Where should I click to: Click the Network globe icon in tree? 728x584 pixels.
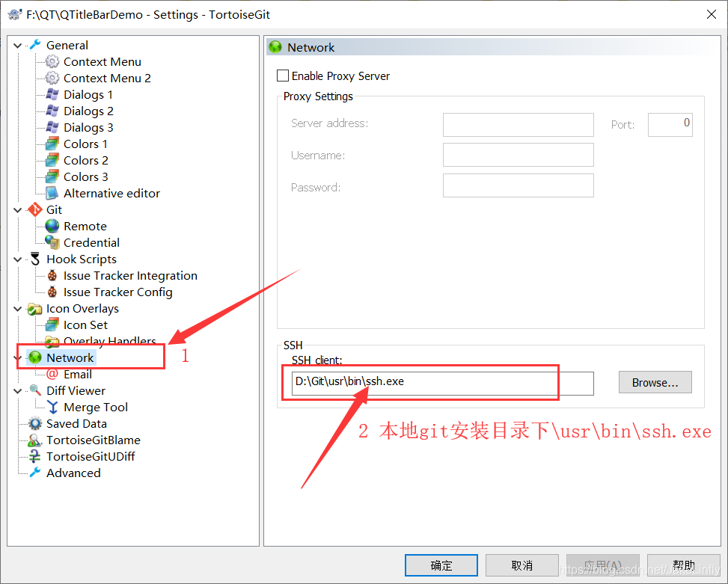tap(35, 357)
